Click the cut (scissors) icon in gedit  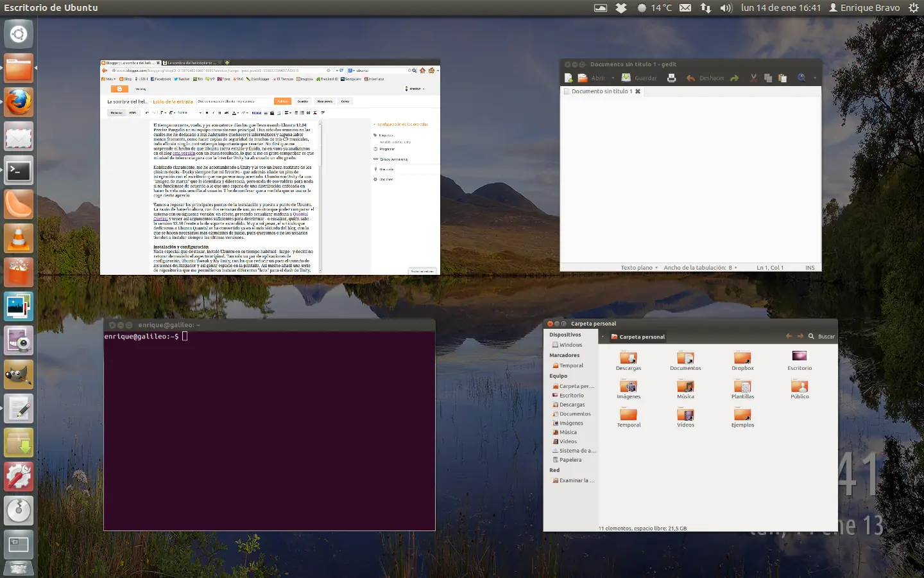click(753, 78)
